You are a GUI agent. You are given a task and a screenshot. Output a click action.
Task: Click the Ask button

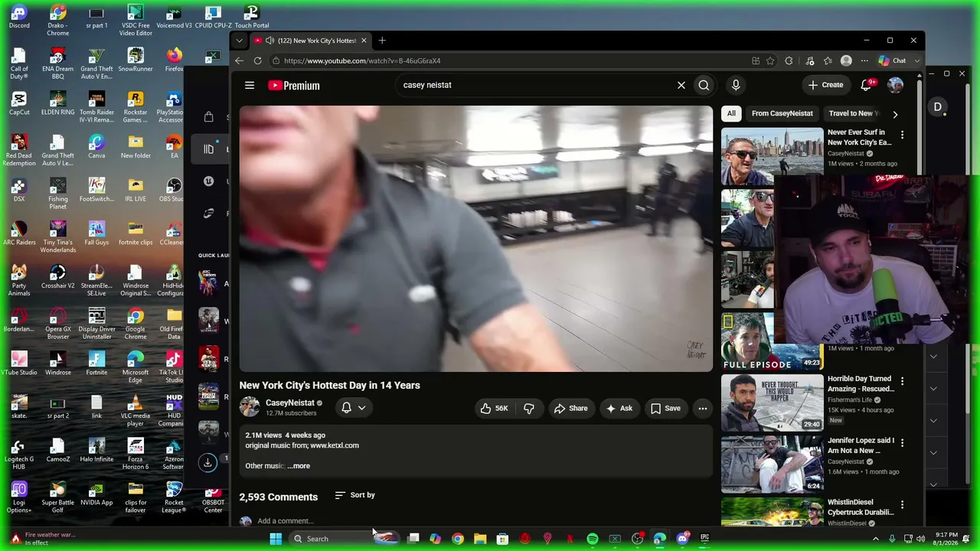click(x=619, y=409)
